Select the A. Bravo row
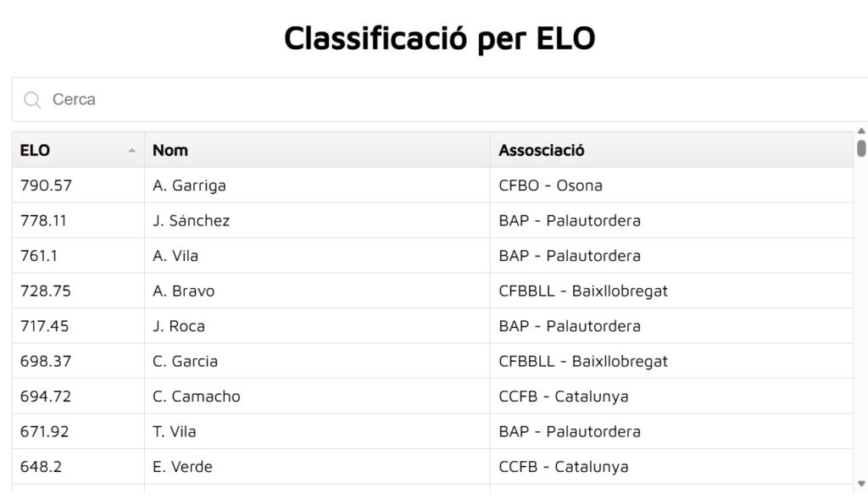The height and width of the screenshot is (499, 868). pos(184,291)
